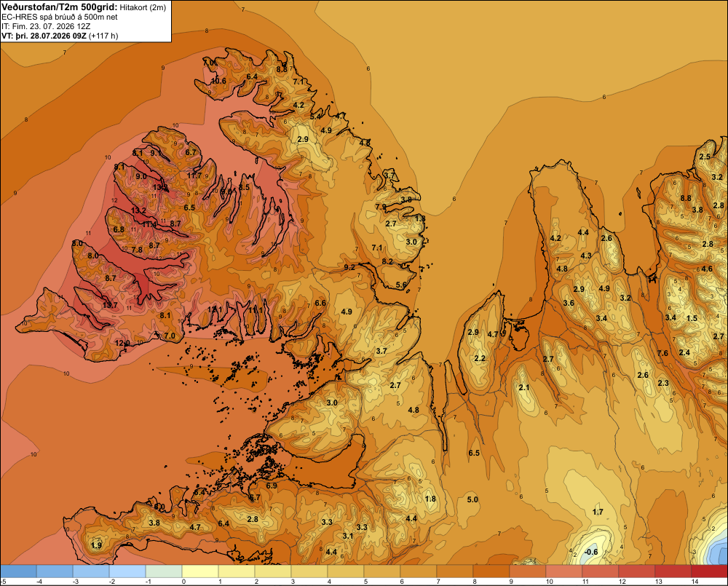Click the 12.0 temperature label on the southwest coast
Image resolution: width=728 pixels, height=586 pixels.
[122, 343]
